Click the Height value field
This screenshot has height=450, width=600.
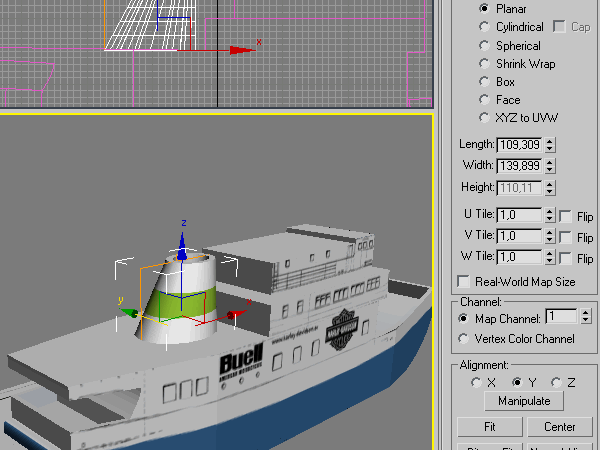click(x=519, y=188)
